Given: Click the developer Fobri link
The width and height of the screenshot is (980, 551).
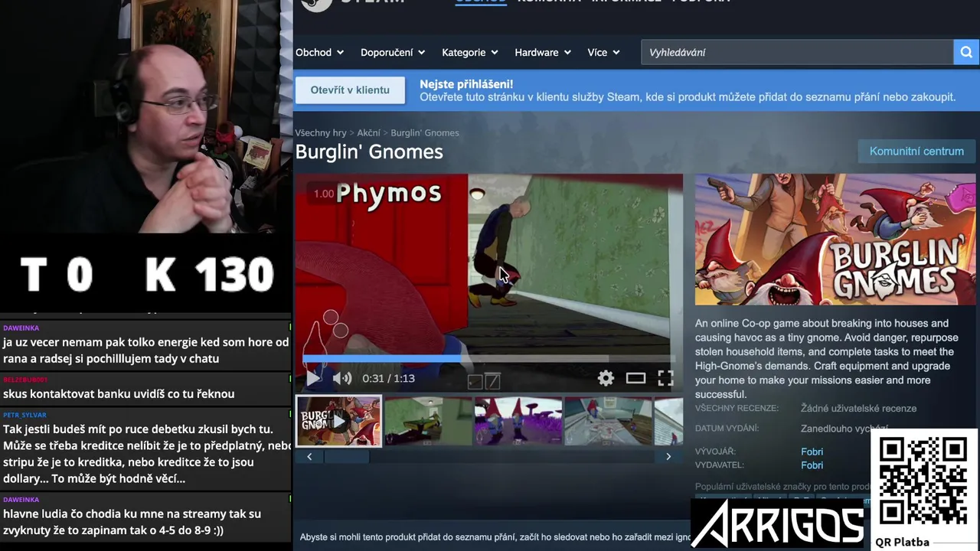Looking at the screenshot, I should pyautogui.click(x=812, y=452).
